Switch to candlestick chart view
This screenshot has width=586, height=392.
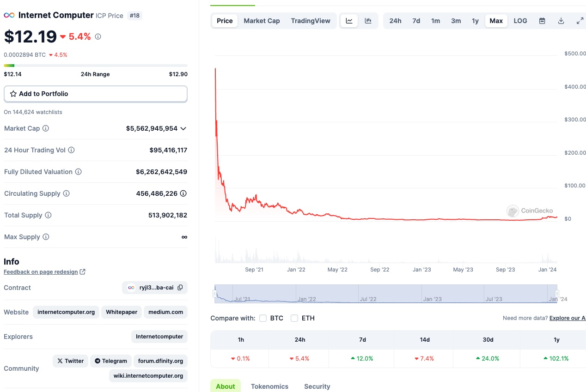[x=368, y=21]
